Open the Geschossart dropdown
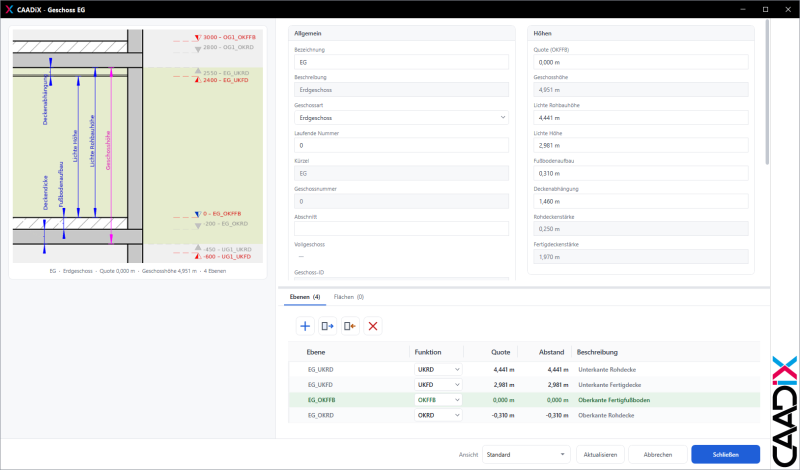 click(x=401, y=118)
